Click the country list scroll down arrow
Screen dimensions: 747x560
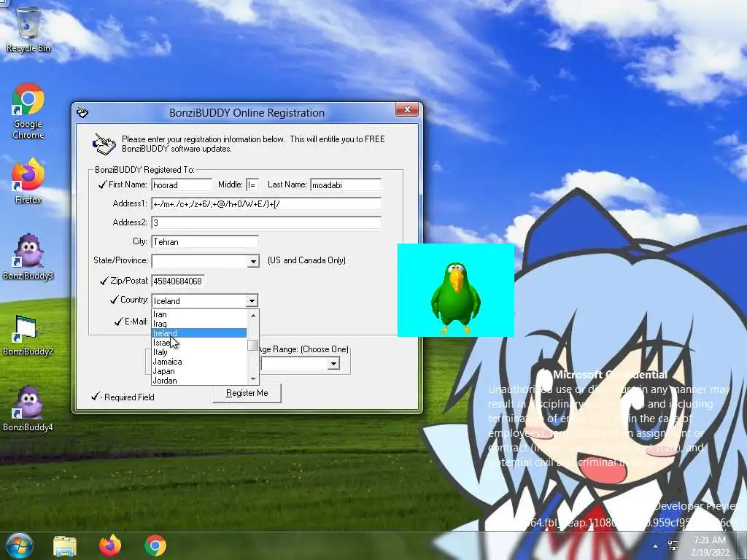(x=253, y=379)
